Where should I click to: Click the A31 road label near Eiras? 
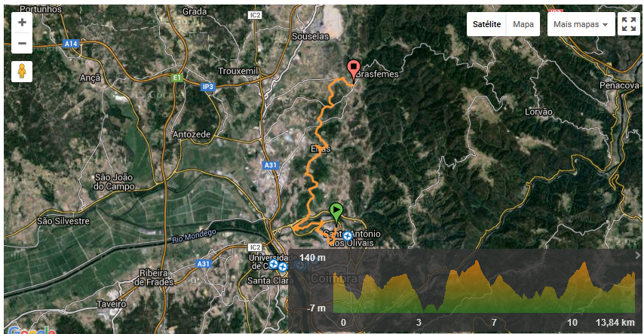pyautogui.click(x=270, y=165)
